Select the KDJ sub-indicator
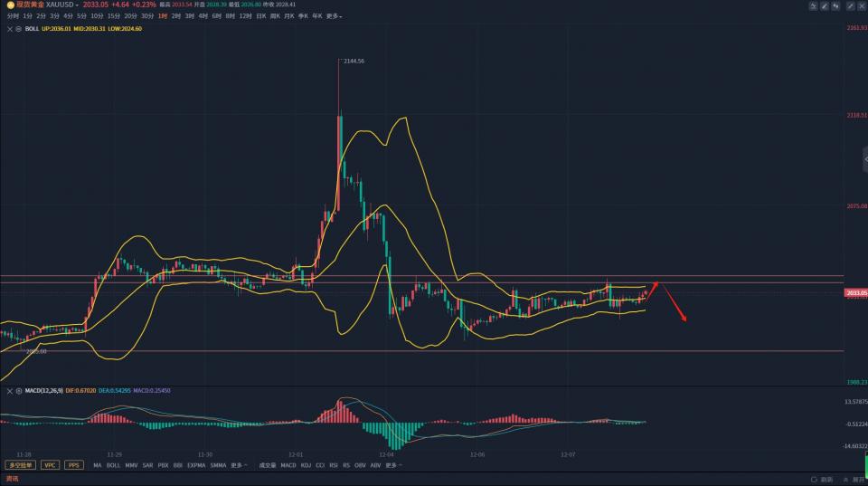The image size is (868, 486). click(306, 465)
